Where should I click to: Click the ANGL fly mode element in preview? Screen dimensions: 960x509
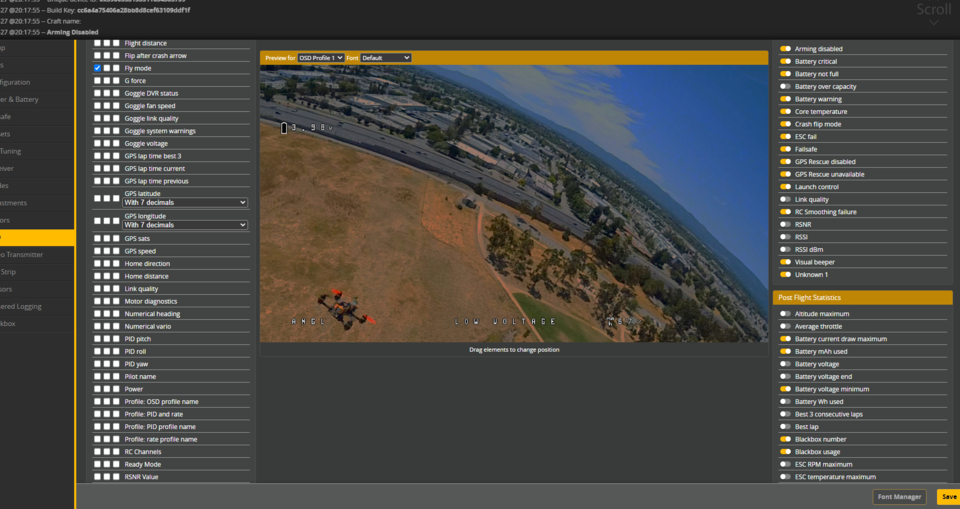tap(308, 321)
